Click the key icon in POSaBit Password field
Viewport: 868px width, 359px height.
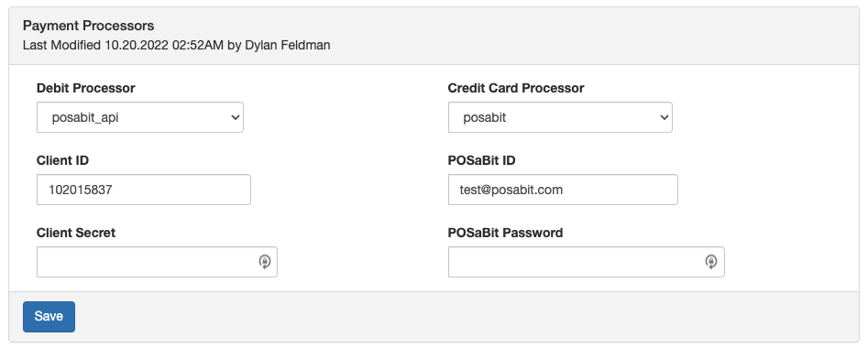pos(711,262)
